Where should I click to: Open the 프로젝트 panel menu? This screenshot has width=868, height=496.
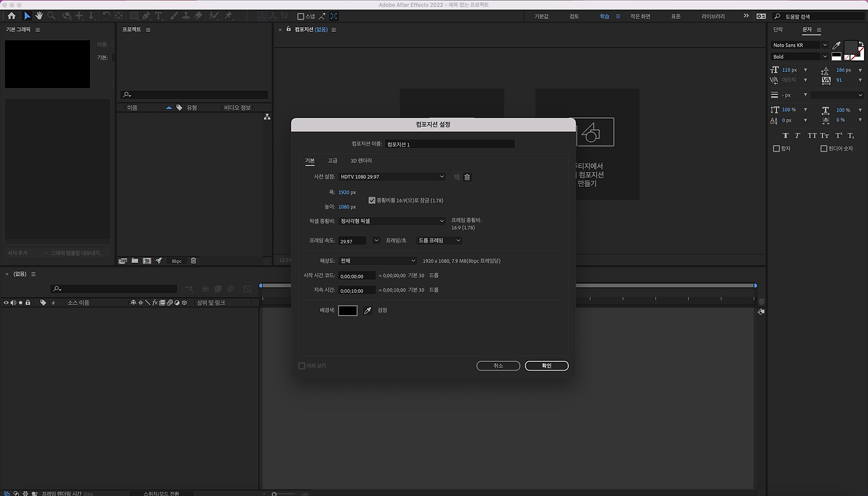click(149, 30)
